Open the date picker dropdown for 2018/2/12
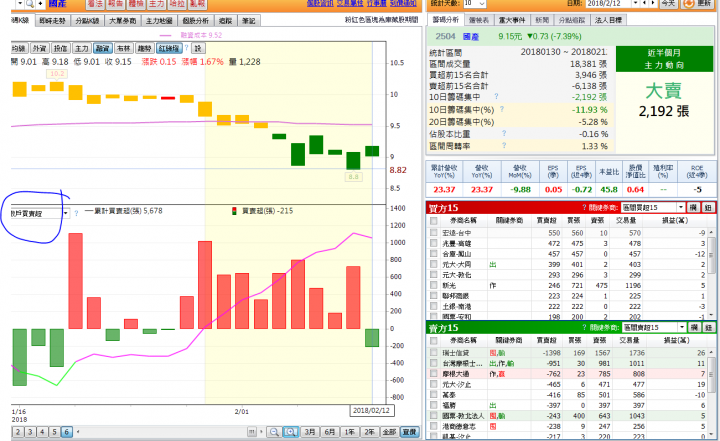This screenshot has width=720, height=441. point(636,4)
